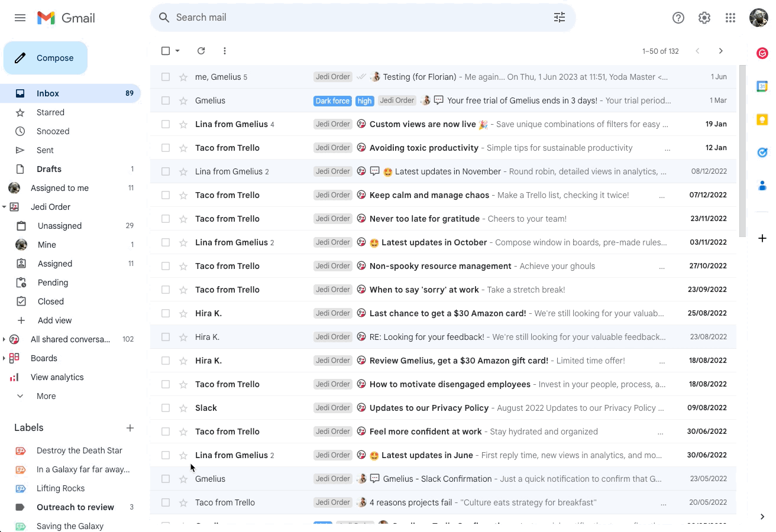Viewport: 776px width, 532px height.
Task: Click the inbox vertical scrollbar
Action: click(743, 151)
